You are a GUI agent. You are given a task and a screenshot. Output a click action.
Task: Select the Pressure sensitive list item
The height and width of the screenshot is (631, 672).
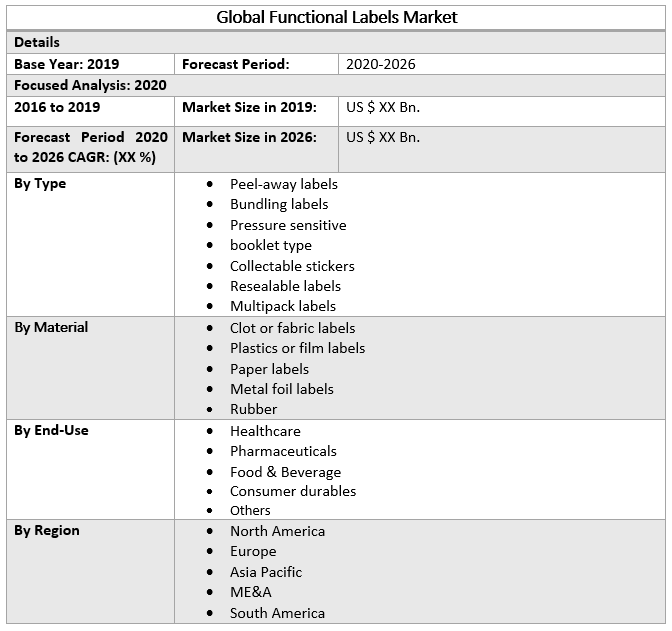click(288, 225)
